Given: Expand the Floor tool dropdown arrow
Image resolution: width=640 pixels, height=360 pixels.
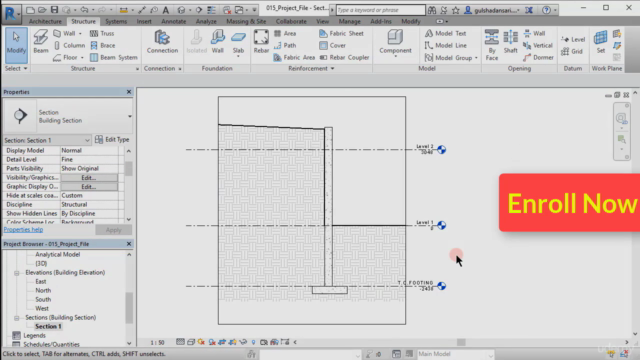Looking at the screenshot, I should tap(82, 58).
